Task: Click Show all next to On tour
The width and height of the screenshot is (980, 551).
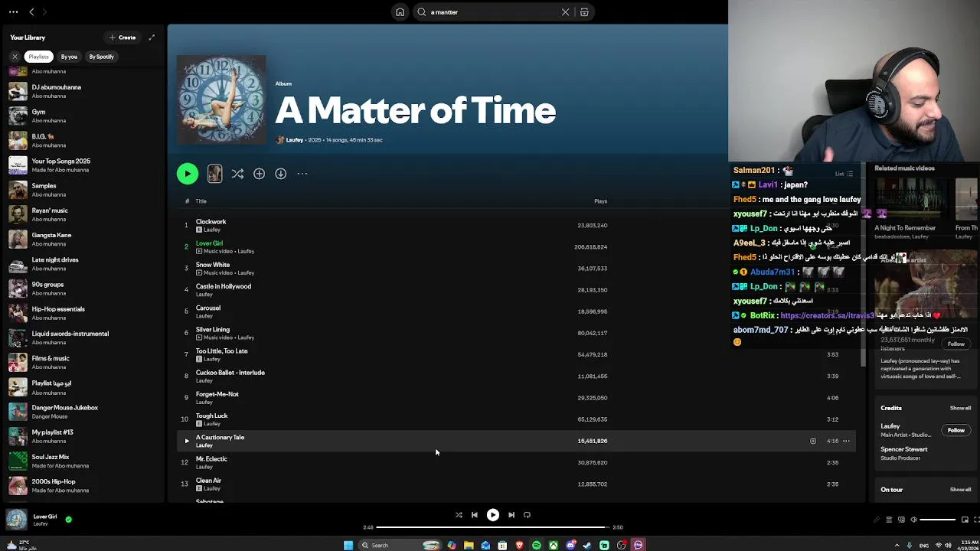Action: coord(960,490)
